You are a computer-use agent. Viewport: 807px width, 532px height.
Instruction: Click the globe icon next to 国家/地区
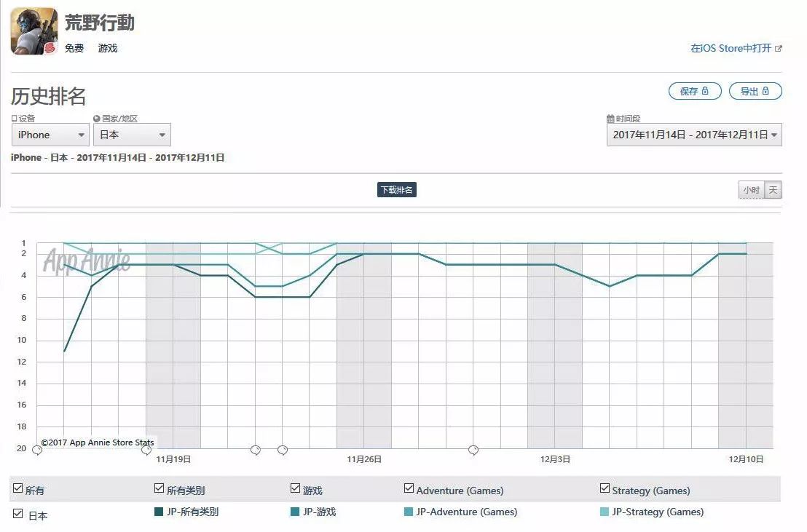tap(97, 119)
